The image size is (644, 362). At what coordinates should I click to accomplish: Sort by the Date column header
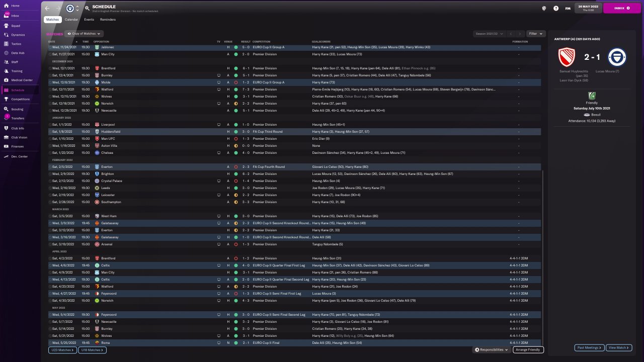pos(52,41)
